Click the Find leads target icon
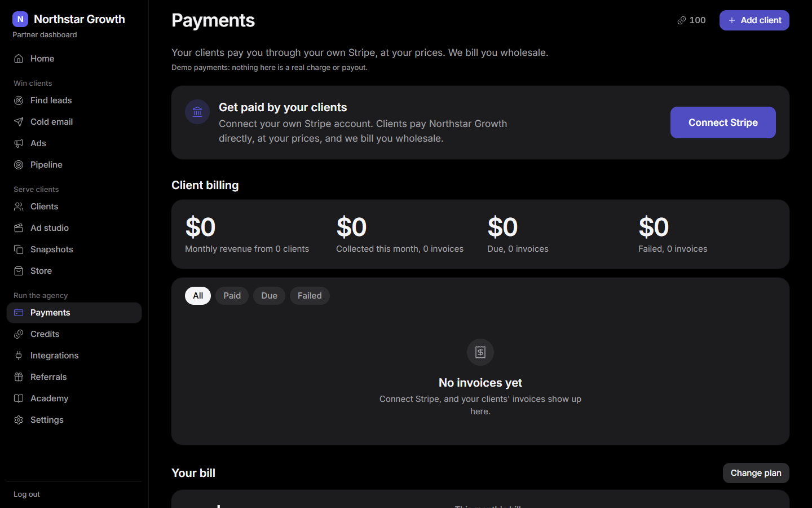This screenshot has height=508, width=812. tap(19, 100)
